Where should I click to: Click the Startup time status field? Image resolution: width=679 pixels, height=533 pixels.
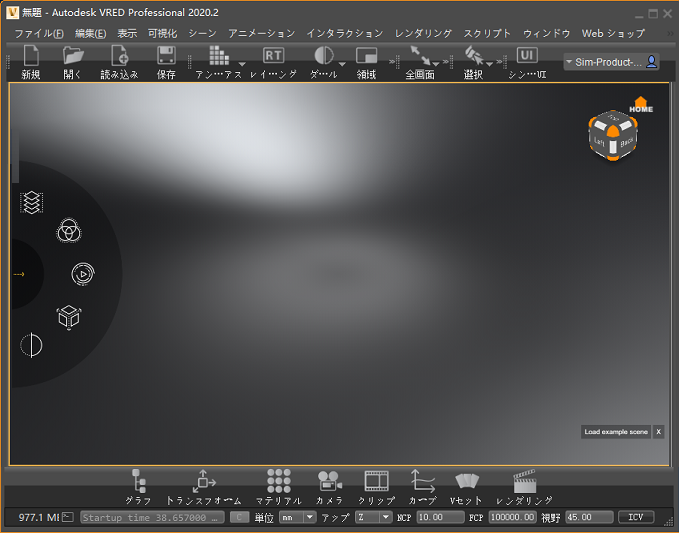tap(152, 517)
